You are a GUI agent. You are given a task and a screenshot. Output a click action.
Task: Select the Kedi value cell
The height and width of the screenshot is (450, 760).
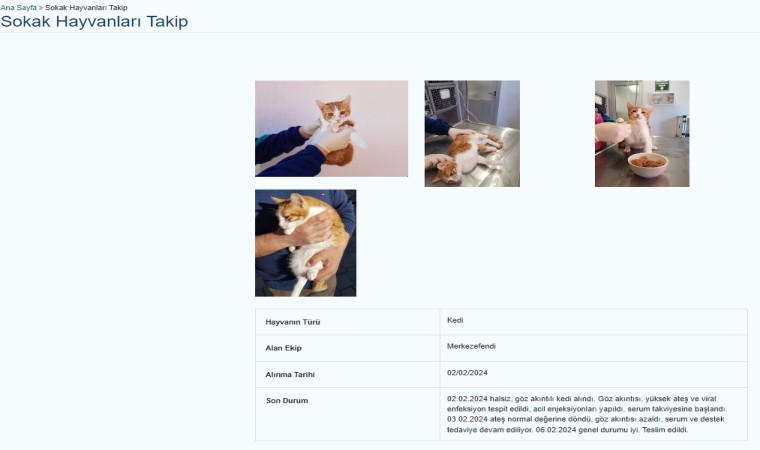tap(593, 321)
